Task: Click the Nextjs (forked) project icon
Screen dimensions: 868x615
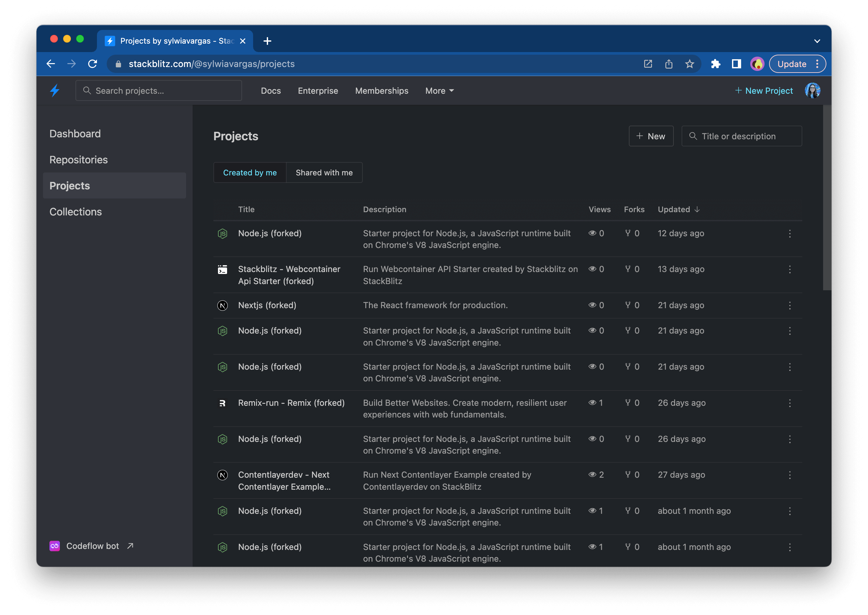Action: pyautogui.click(x=223, y=305)
